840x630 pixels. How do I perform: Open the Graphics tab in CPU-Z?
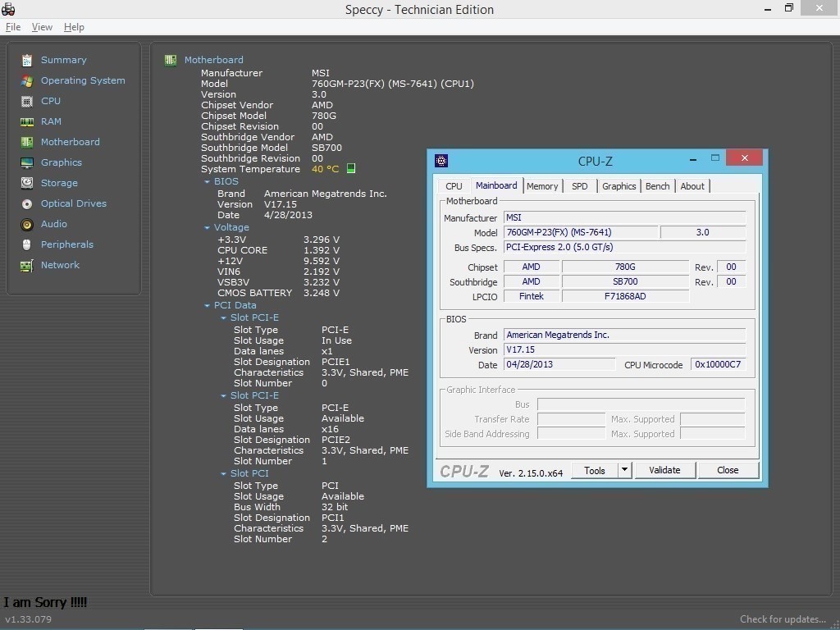[619, 186]
